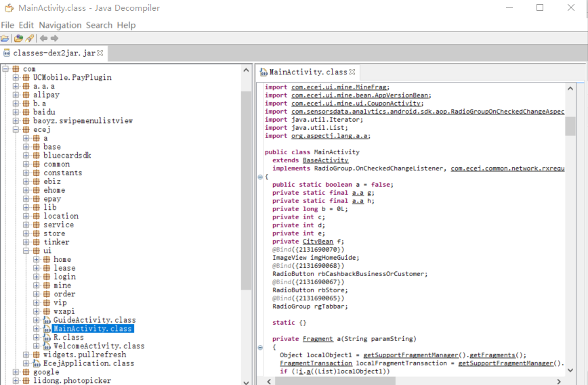This screenshot has width=588, height=385.
Task: Click the package icon next to com
Action: coord(16,69)
